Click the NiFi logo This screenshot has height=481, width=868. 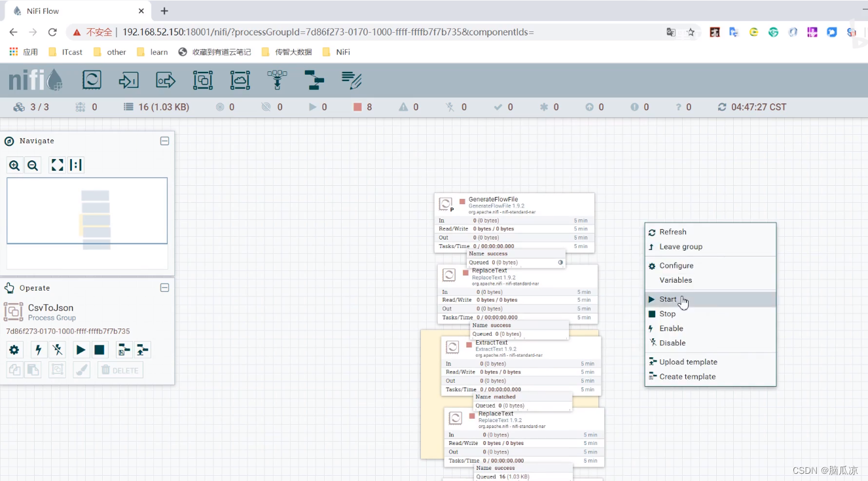pos(35,80)
